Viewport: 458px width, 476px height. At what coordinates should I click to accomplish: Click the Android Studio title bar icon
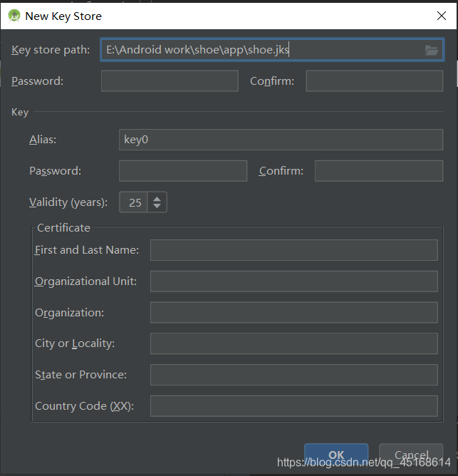click(x=14, y=16)
